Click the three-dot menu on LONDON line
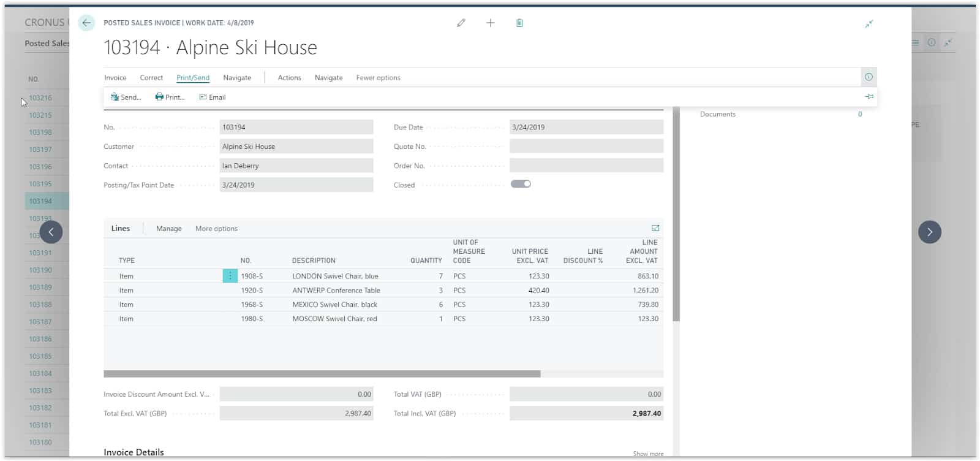Image resolution: width=980 pixels, height=461 pixels. [230, 276]
